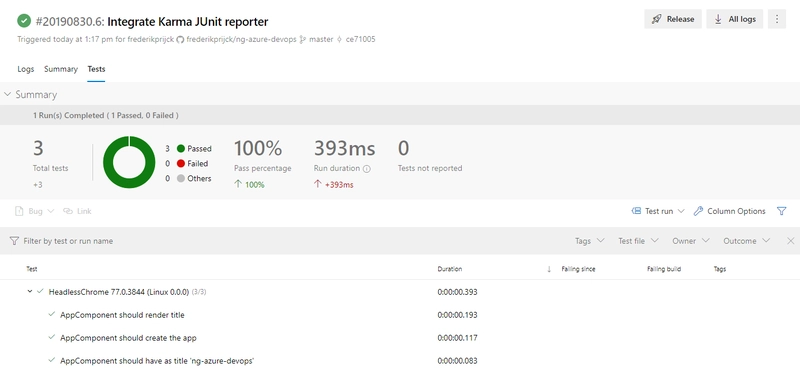Click the 393ms run duration value

click(344, 148)
